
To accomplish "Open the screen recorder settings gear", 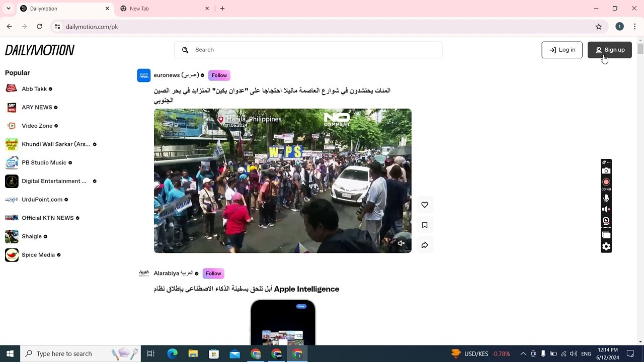I will (x=606, y=246).
